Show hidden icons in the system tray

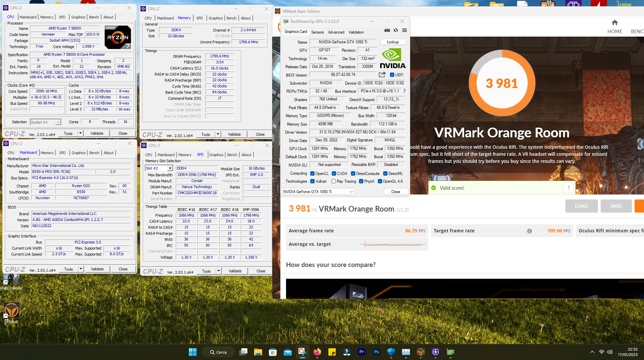[592, 352]
